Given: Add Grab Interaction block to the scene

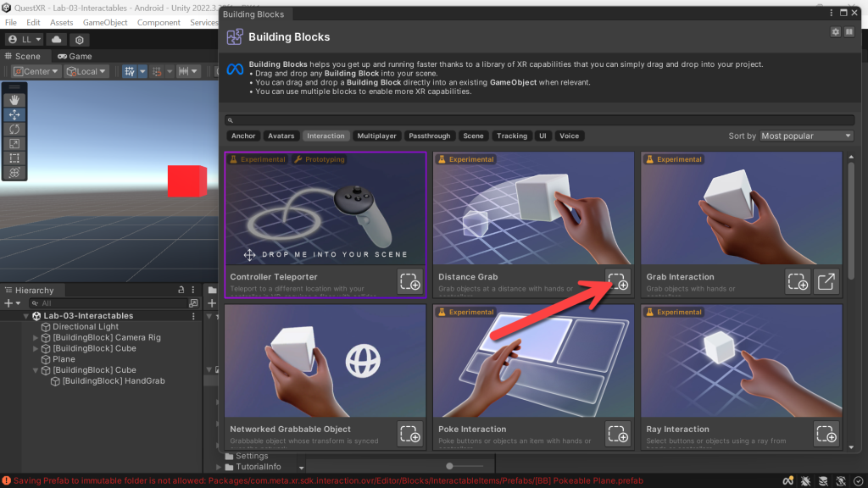Looking at the screenshot, I should point(798,281).
